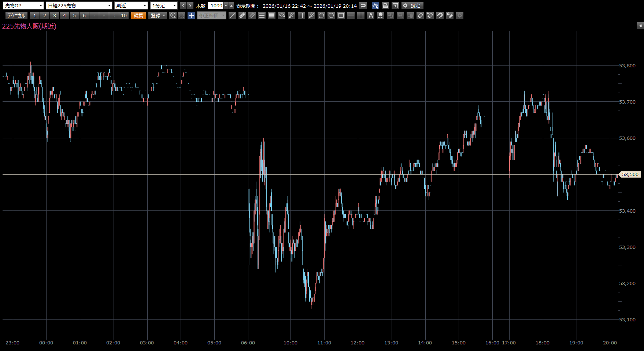Open the 先物OP product type dropdown

[x=24, y=5]
